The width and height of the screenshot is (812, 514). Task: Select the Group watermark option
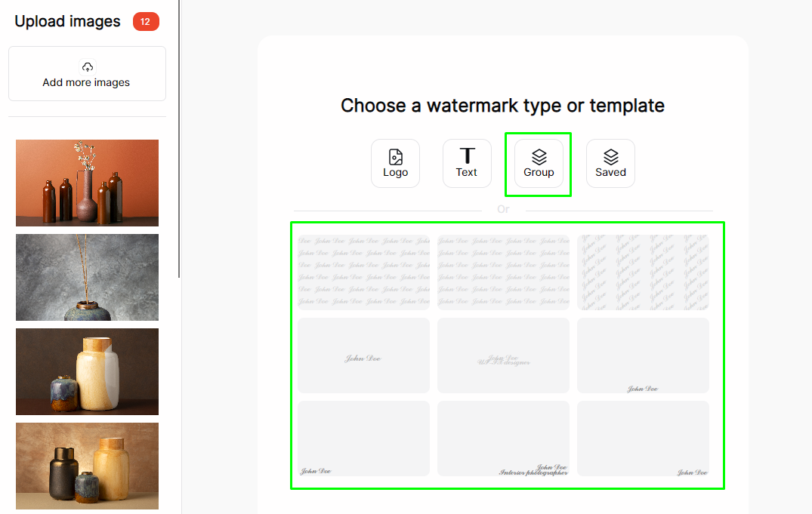tap(539, 164)
